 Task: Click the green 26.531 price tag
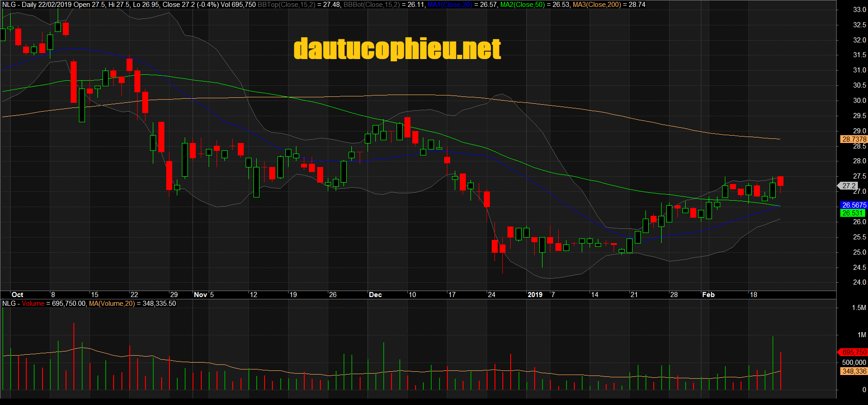coord(853,213)
